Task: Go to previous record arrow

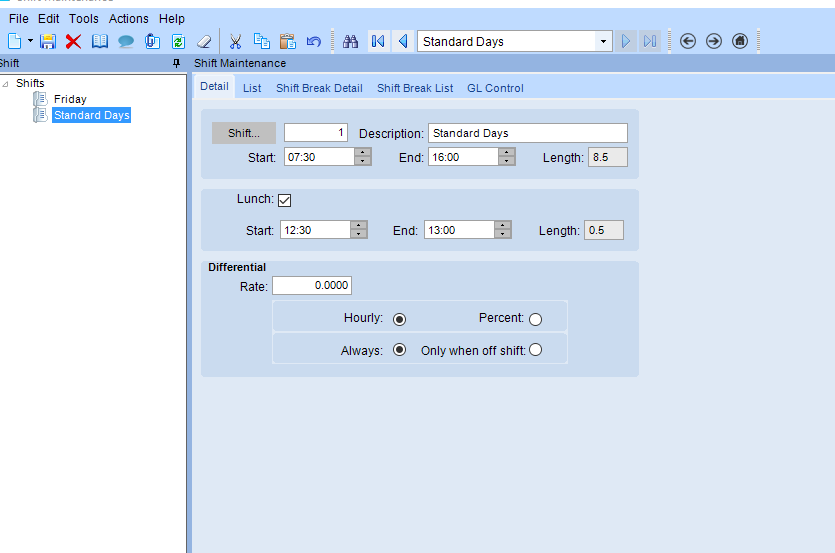Action: (403, 41)
